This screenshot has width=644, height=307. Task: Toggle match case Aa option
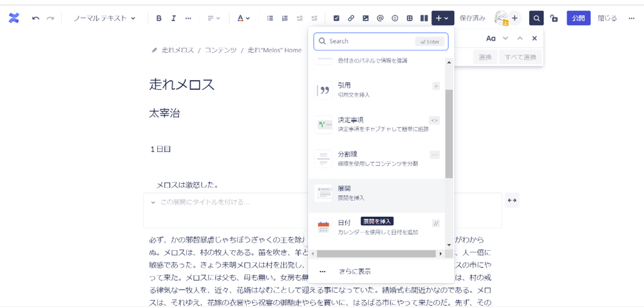pyautogui.click(x=491, y=38)
